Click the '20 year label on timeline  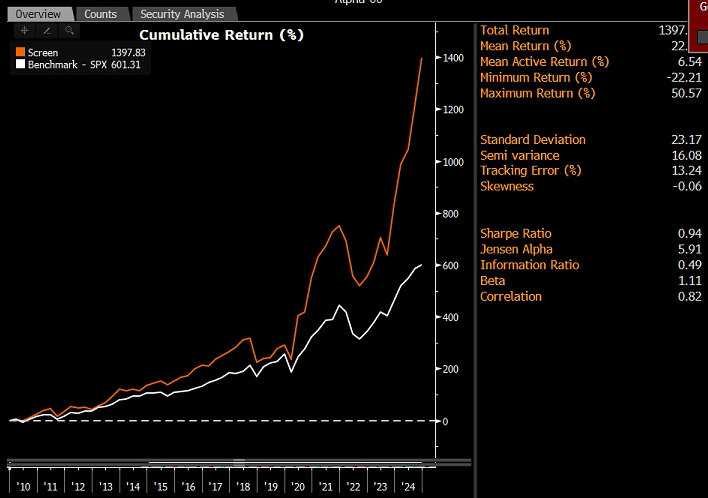click(x=298, y=487)
